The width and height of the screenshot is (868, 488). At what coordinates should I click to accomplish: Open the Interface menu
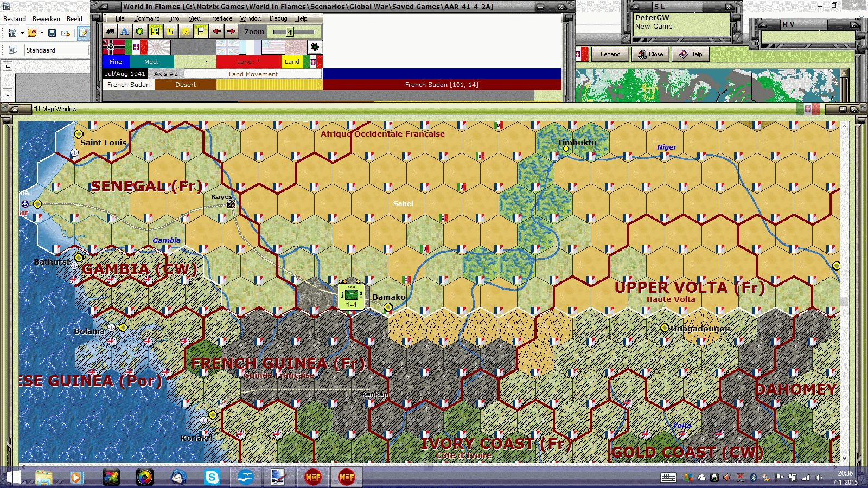221,18
